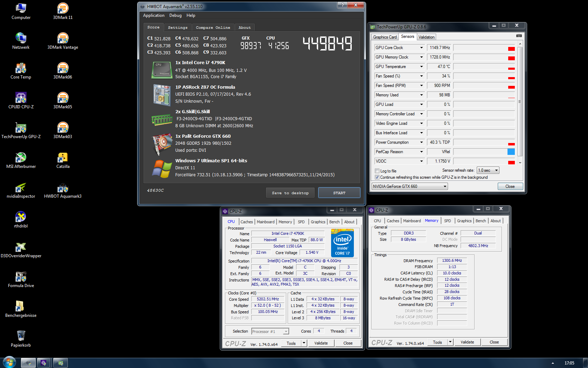Click the GPU-Z screenshot camera icon
The image size is (588, 368).
click(x=519, y=36)
